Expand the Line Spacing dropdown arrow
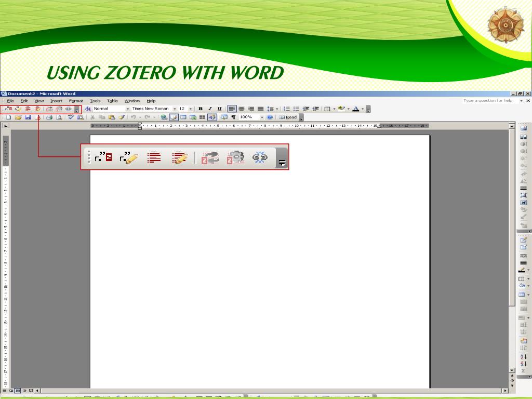This screenshot has width=532, height=399. [x=277, y=109]
